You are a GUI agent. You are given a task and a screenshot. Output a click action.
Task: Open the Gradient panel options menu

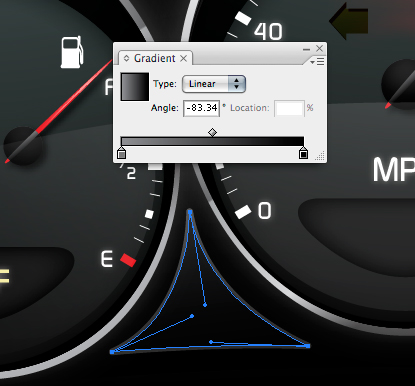pyautogui.click(x=317, y=62)
